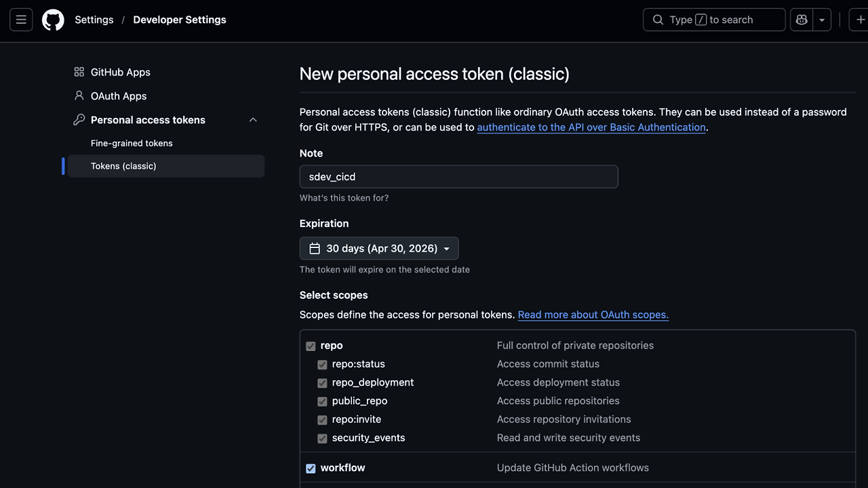This screenshot has height=488, width=868.
Task: Click the Note input field
Action: click(x=458, y=177)
